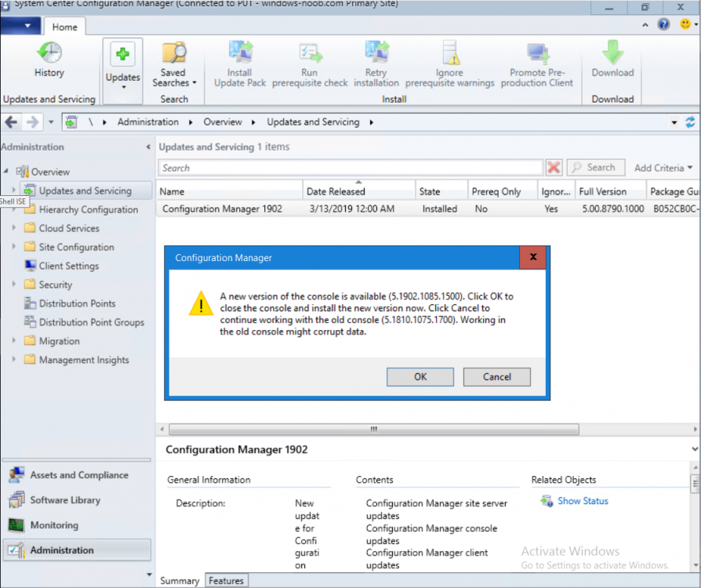Expand the Security folder
Screen dimensions: 701x588
[14, 285]
